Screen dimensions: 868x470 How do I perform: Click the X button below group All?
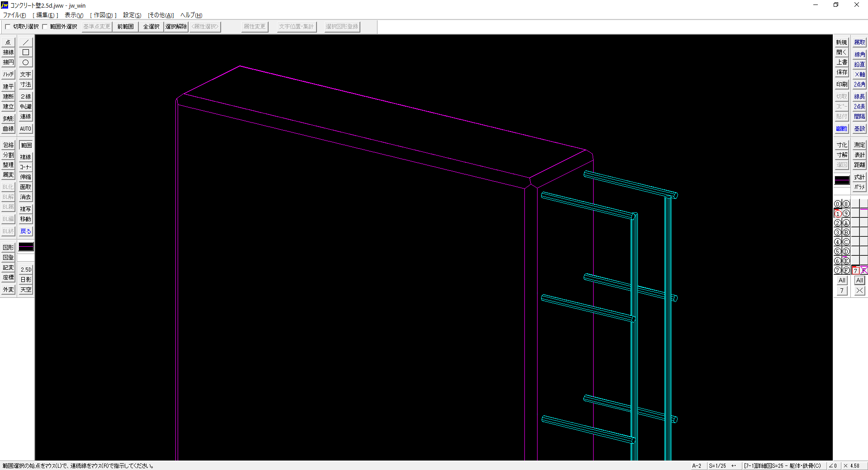(860, 291)
